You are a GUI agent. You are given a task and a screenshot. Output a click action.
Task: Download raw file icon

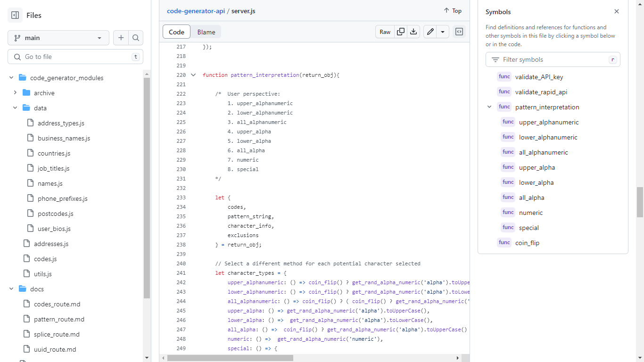[413, 32]
